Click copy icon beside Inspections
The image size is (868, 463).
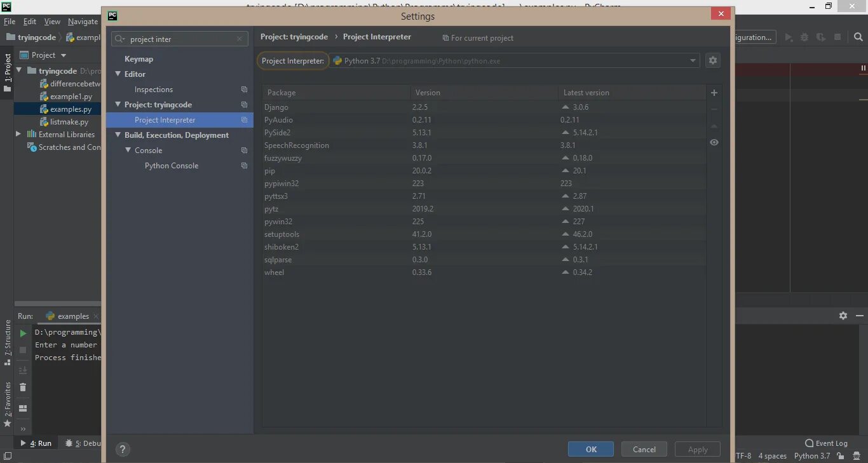pyautogui.click(x=244, y=90)
